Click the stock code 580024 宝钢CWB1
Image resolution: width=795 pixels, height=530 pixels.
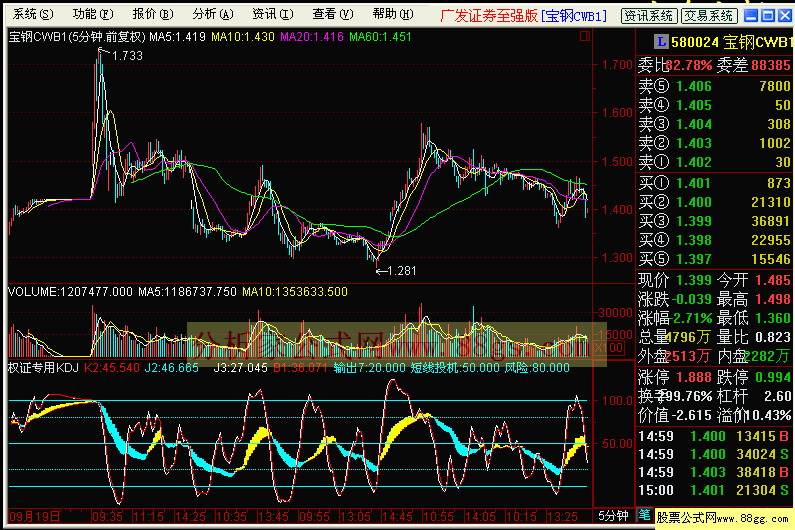pyautogui.click(x=732, y=43)
